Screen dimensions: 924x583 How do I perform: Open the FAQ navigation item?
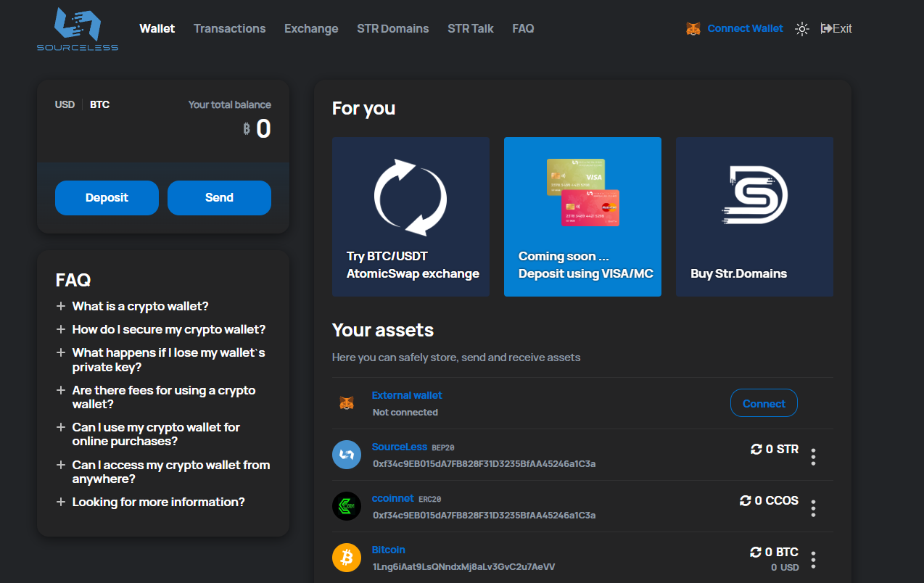pos(523,28)
